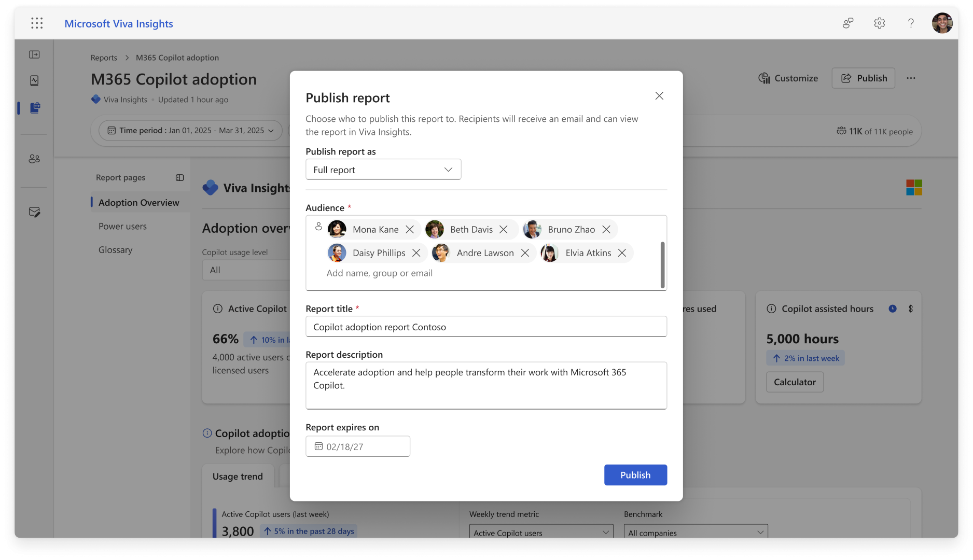Open the Calculator button
This screenshot has width=973, height=560.
click(x=795, y=382)
